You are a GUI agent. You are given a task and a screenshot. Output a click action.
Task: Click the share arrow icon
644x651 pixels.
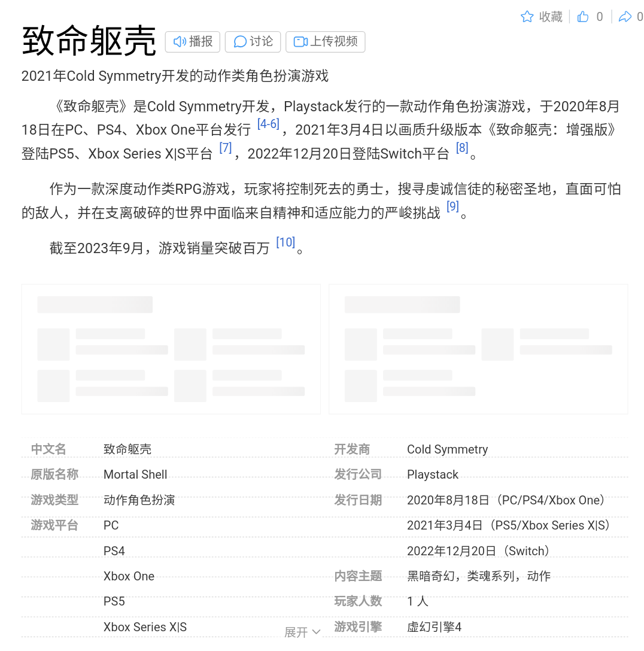tap(624, 17)
